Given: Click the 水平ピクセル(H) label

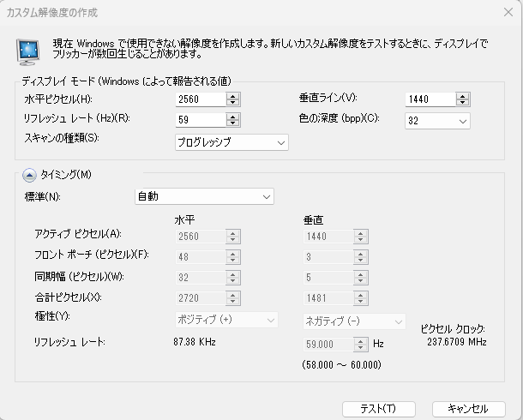Looking at the screenshot, I should pyautogui.click(x=58, y=99).
